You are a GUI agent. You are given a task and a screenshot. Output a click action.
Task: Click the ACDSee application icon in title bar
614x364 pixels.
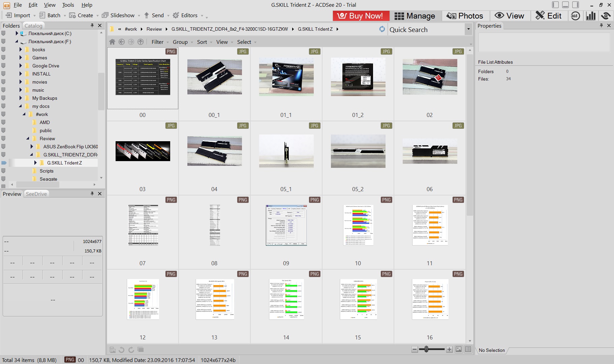click(6, 5)
